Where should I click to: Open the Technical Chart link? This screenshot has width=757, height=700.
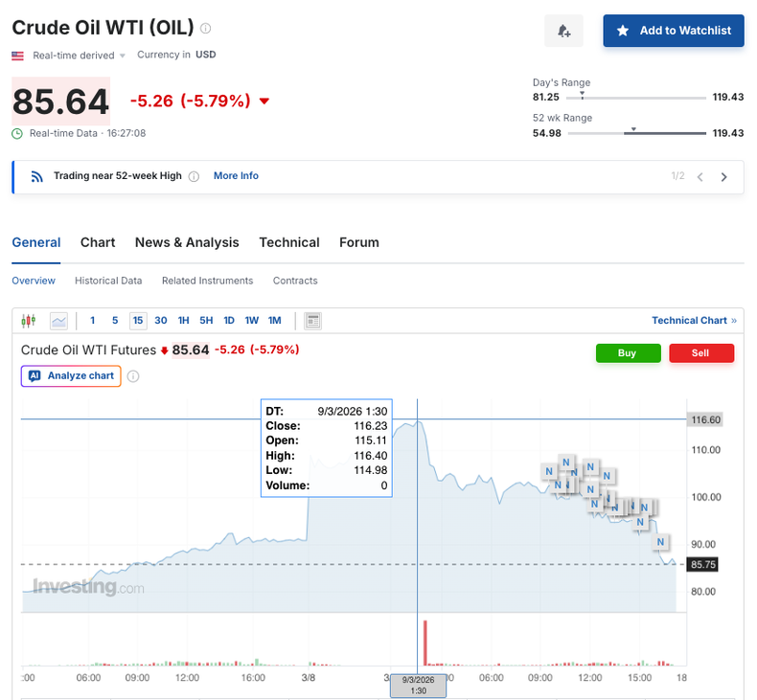(694, 321)
